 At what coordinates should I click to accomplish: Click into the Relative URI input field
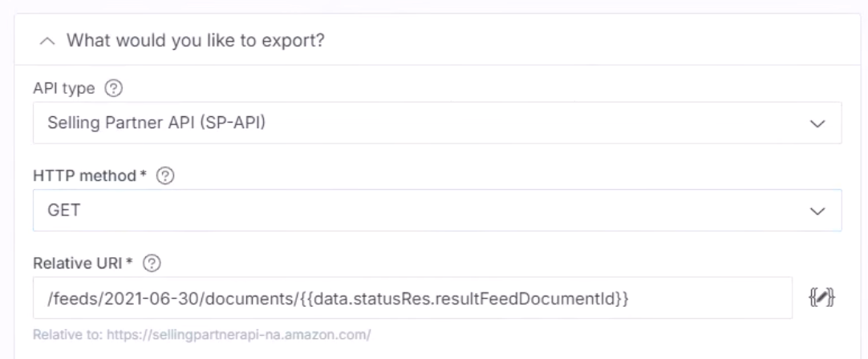point(412,297)
